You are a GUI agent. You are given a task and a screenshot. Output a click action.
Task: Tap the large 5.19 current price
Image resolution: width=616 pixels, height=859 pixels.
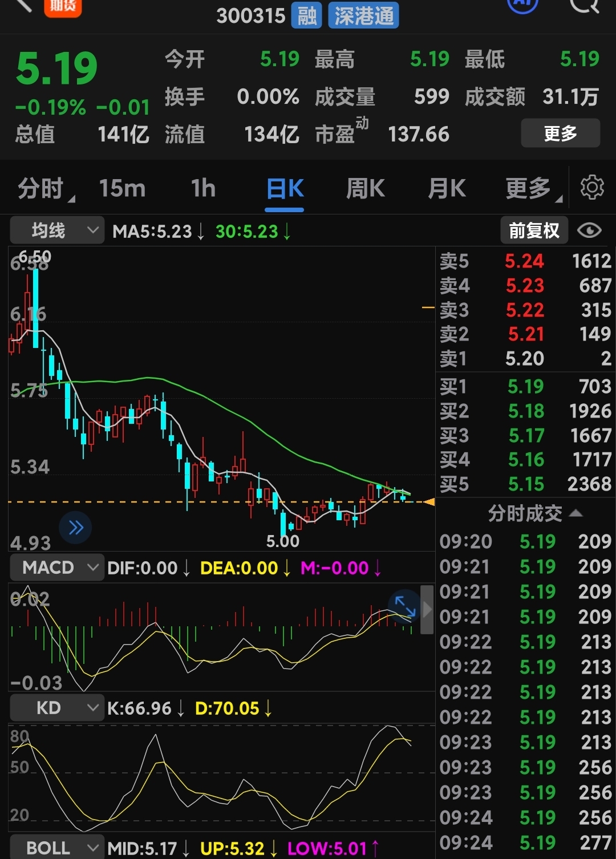tap(57, 69)
